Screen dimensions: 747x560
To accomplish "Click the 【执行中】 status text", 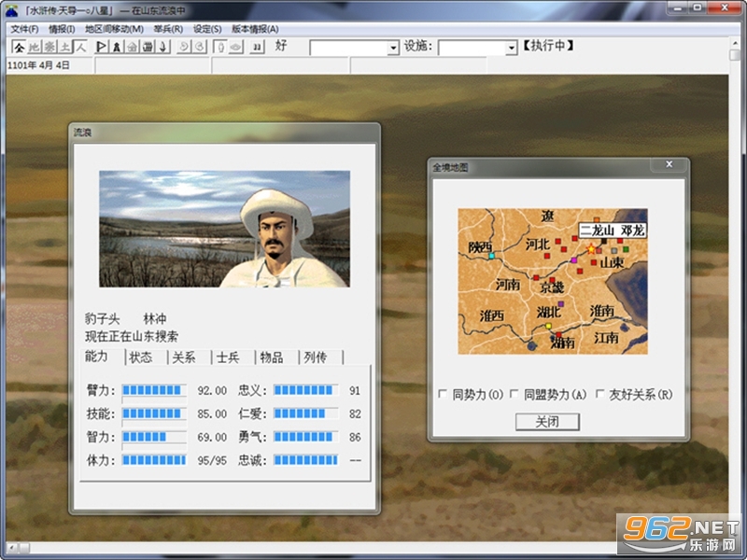I will click(x=548, y=46).
